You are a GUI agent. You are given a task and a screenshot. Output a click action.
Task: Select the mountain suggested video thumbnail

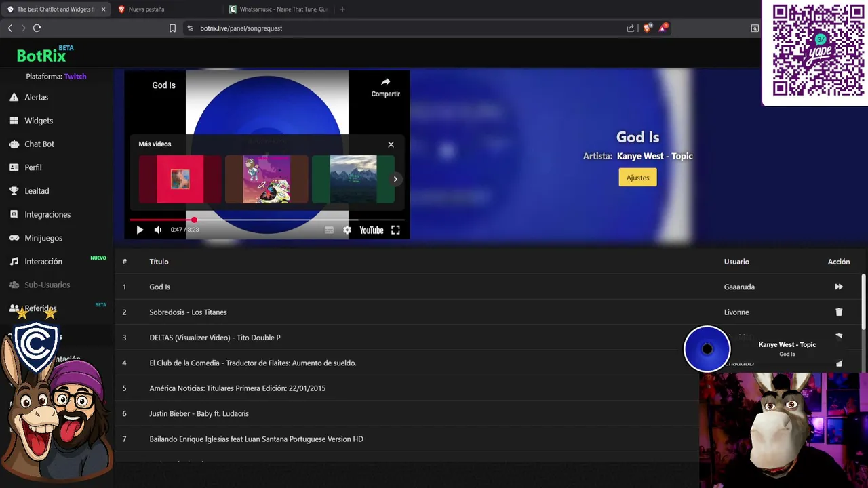pyautogui.click(x=353, y=179)
